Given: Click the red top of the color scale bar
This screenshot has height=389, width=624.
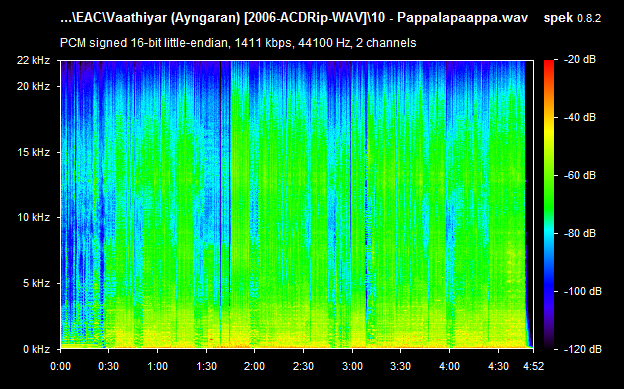Looking at the screenshot, I should pos(549,64).
